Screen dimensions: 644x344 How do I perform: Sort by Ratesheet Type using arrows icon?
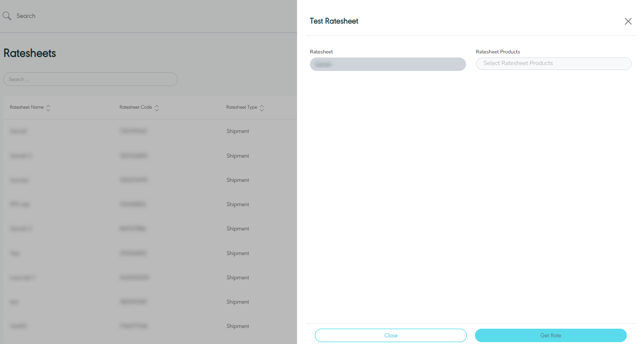(x=262, y=108)
